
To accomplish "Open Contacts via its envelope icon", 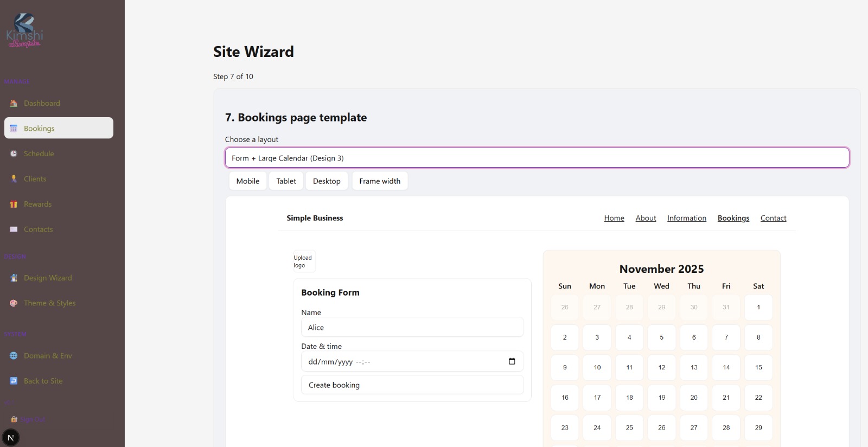I will [x=14, y=229].
